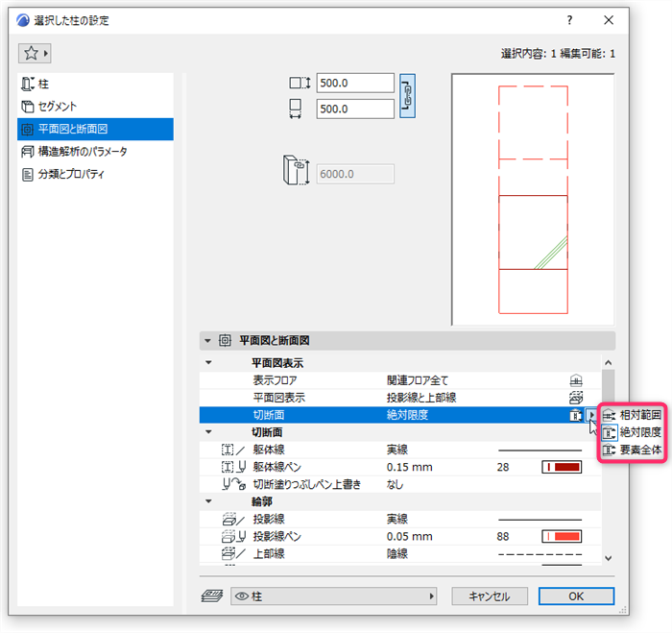Select 要素全体 from popup menu
The image size is (672, 633).
click(632, 450)
